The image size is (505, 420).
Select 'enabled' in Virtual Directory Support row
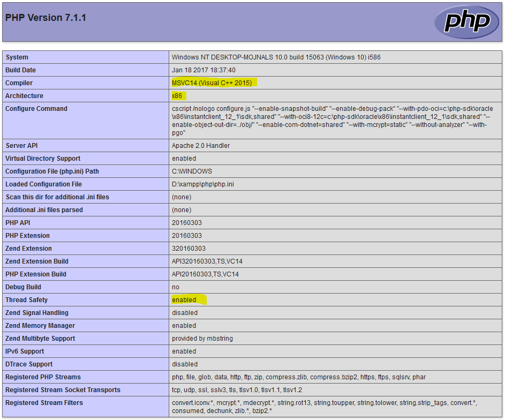point(184,159)
